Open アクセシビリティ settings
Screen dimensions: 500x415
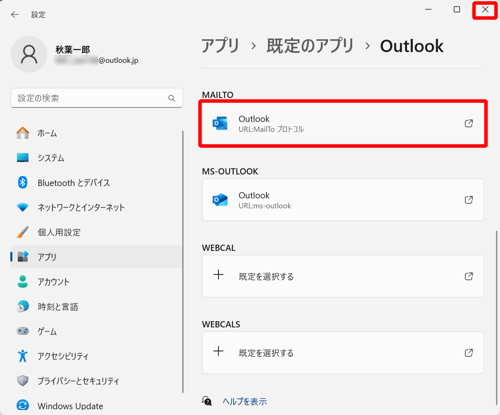96,356
